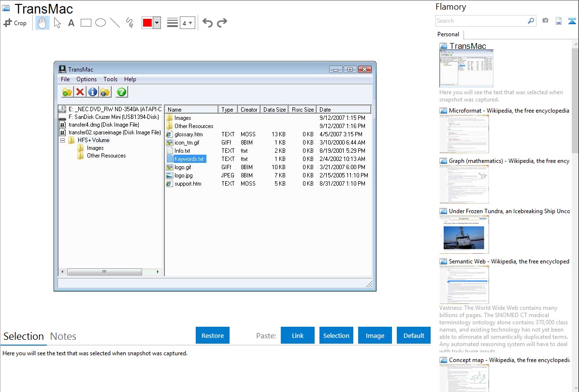Open the Options menu in TransMac

[x=87, y=79]
